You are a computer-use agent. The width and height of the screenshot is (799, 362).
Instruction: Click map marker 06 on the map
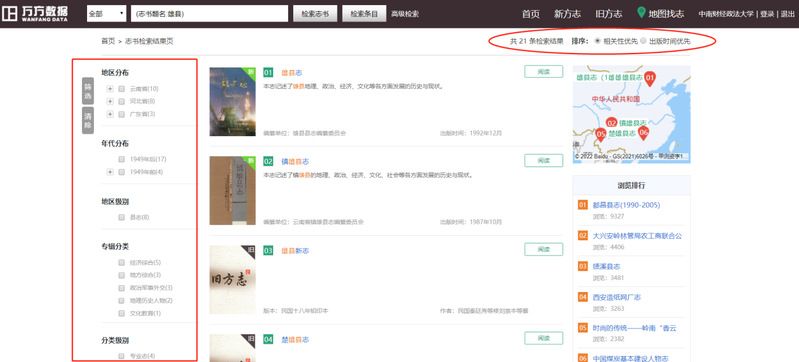[644, 133]
